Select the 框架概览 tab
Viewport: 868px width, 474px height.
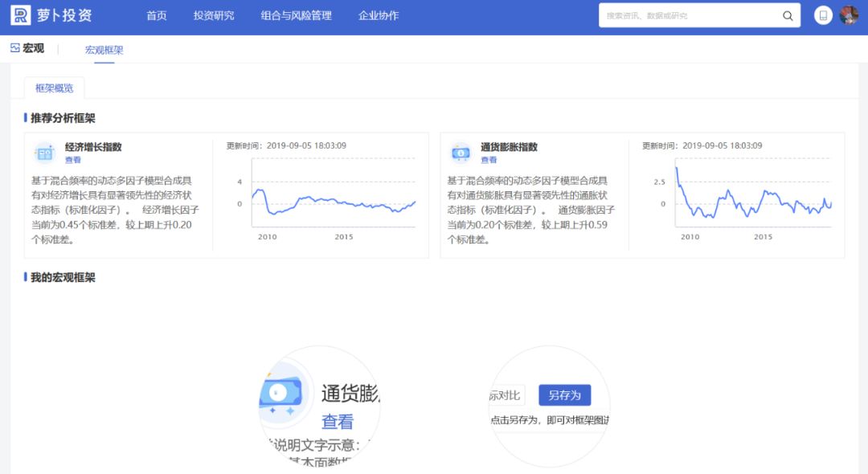[x=54, y=88]
